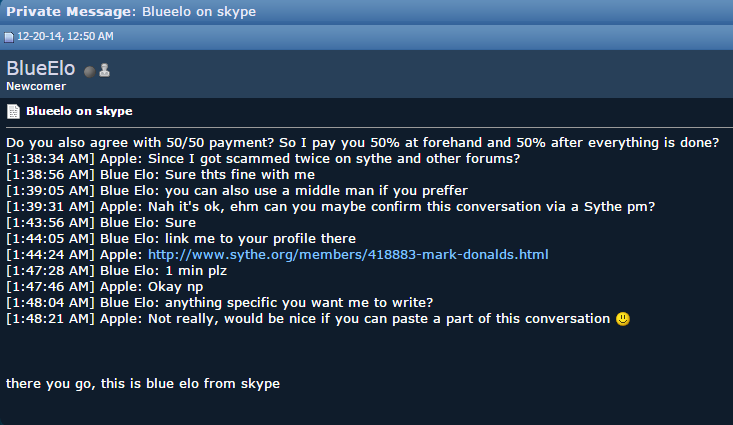733x425 pixels.
Task: Click the "link me to your profile there" line
Action: (x=181, y=239)
